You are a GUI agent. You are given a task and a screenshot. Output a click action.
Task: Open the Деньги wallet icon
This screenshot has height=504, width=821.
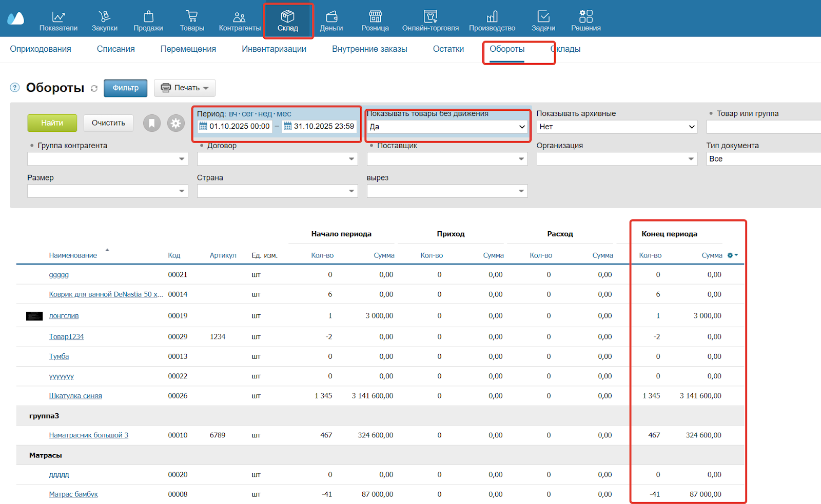pyautogui.click(x=331, y=17)
